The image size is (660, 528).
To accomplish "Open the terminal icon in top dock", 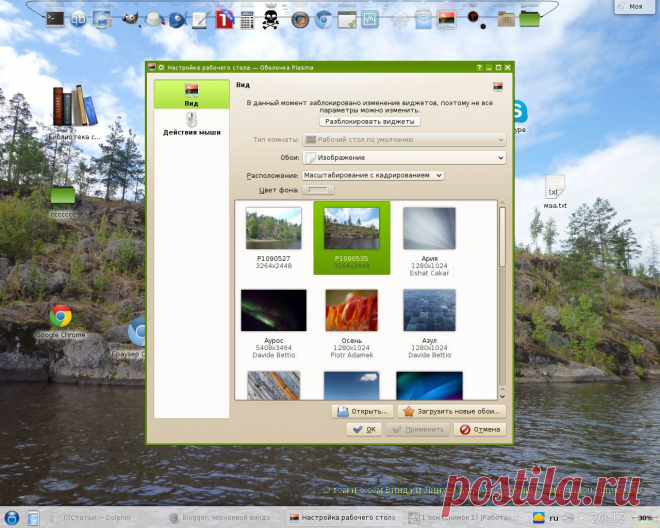I will tap(56, 18).
